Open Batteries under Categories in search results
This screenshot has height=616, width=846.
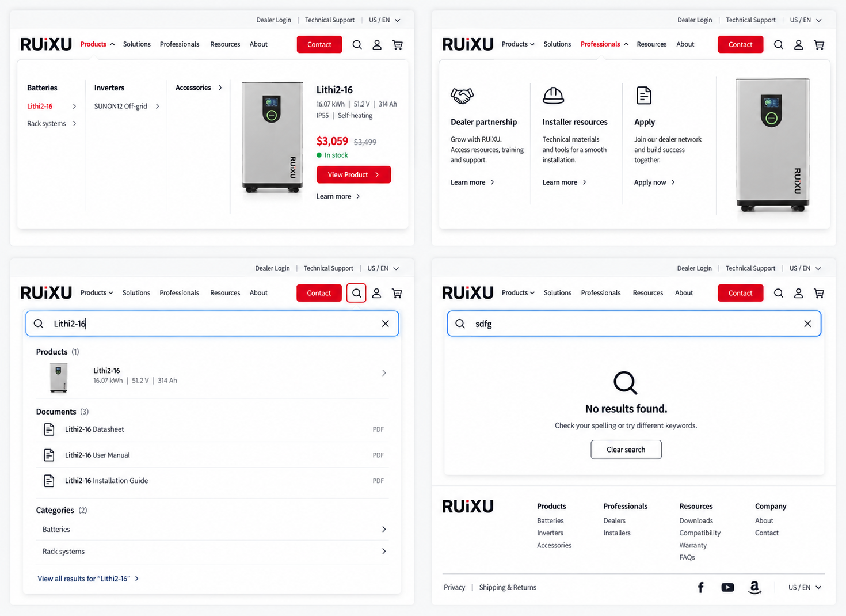212,530
